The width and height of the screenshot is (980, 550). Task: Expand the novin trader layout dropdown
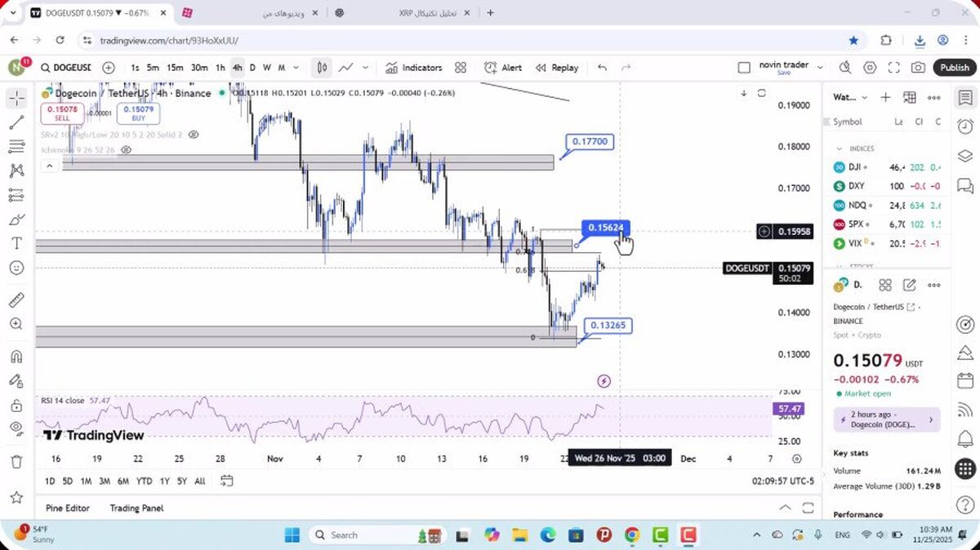coord(820,68)
